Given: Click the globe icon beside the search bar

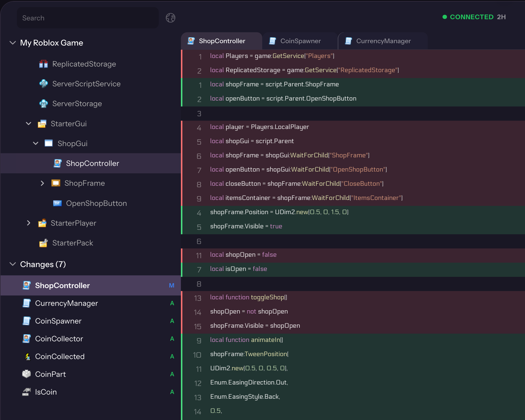Looking at the screenshot, I should (170, 18).
